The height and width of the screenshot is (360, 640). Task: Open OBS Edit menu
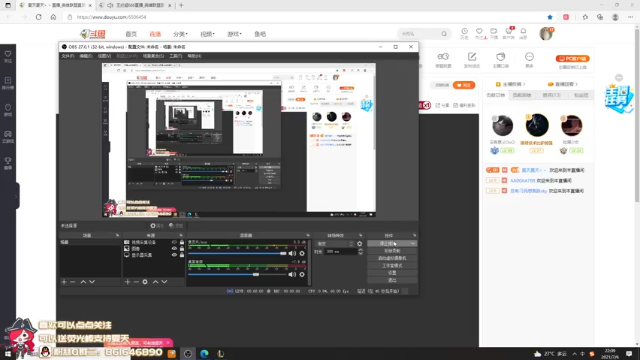pos(86,56)
